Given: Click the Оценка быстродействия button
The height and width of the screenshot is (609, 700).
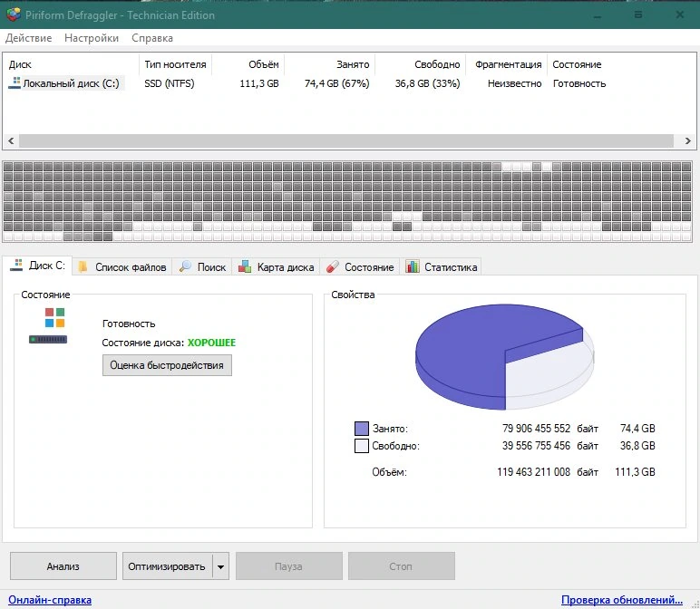Looking at the screenshot, I should (x=167, y=365).
